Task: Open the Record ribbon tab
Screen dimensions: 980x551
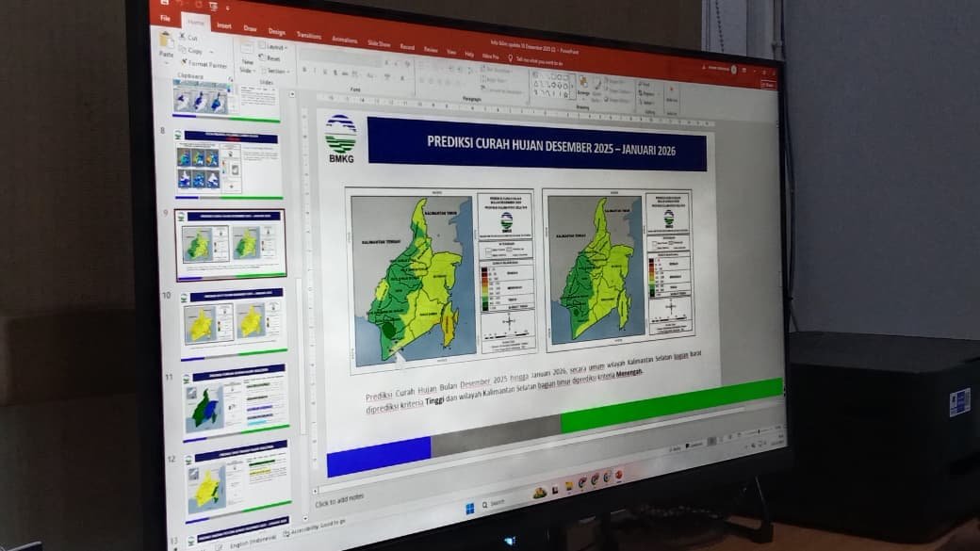Action: pyautogui.click(x=407, y=47)
